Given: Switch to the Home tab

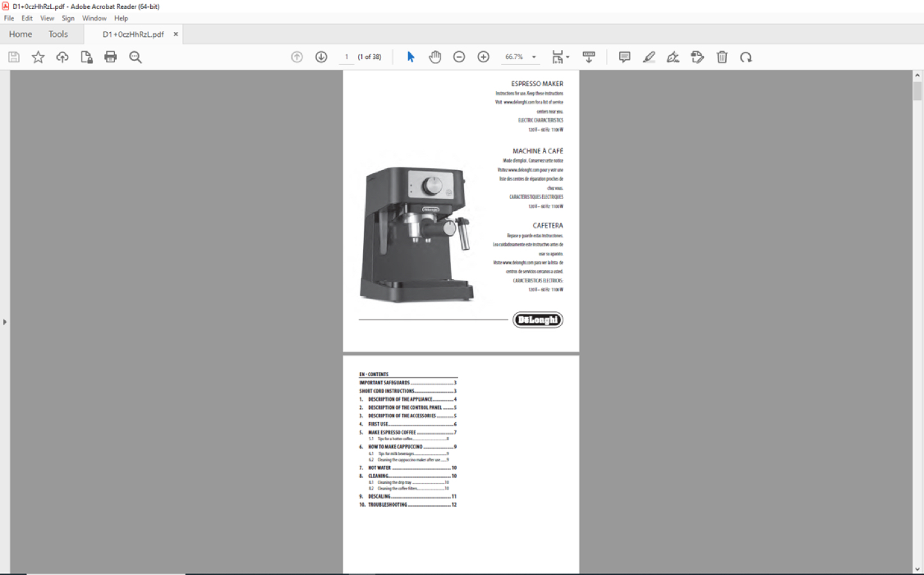Looking at the screenshot, I should pos(20,34).
